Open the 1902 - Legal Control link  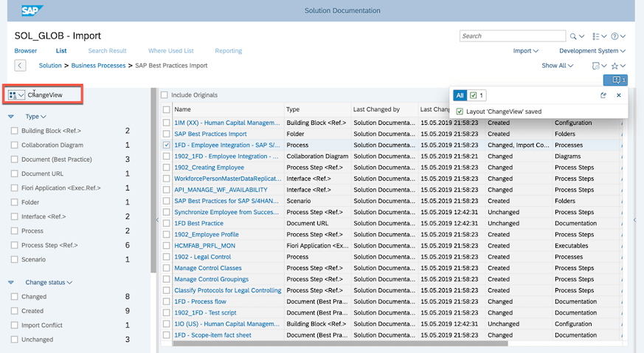point(202,257)
